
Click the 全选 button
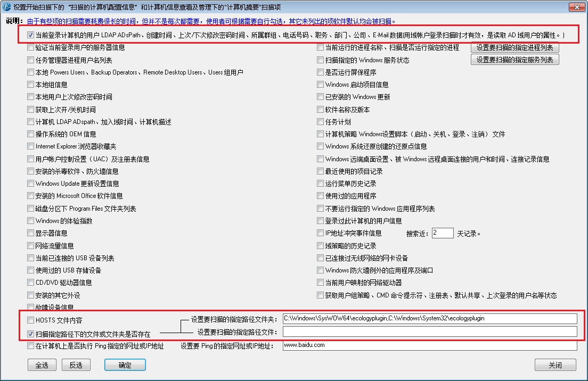tap(42, 365)
